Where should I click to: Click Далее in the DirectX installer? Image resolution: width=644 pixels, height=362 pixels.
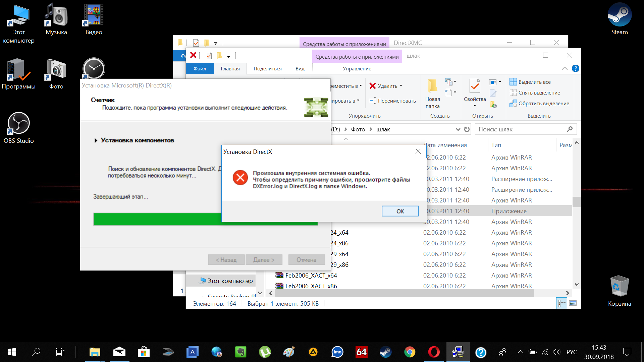coord(264,260)
